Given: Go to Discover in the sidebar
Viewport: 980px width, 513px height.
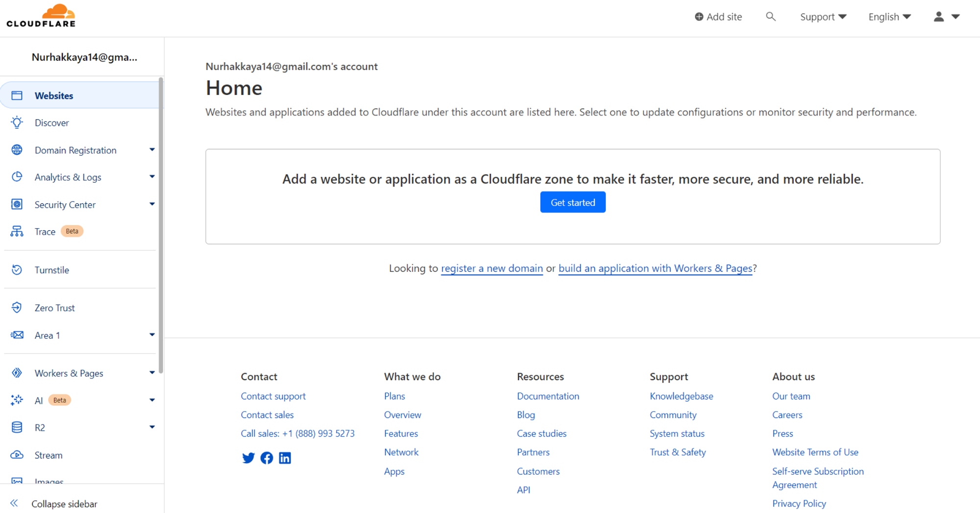Looking at the screenshot, I should [x=51, y=122].
